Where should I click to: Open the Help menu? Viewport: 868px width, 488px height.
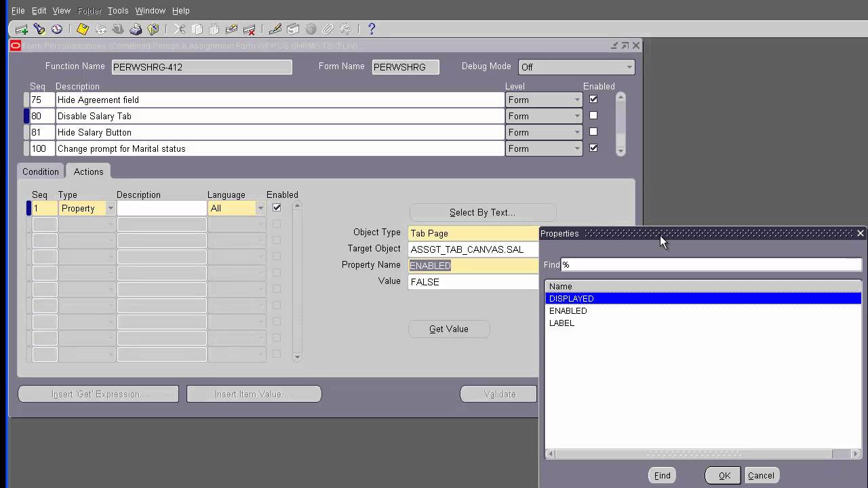point(181,11)
